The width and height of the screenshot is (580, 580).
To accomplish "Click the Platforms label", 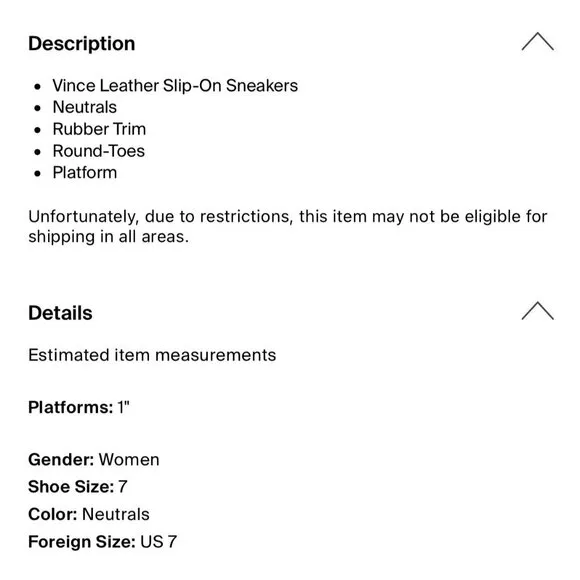I will pyautogui.click(x=71, y=407).
